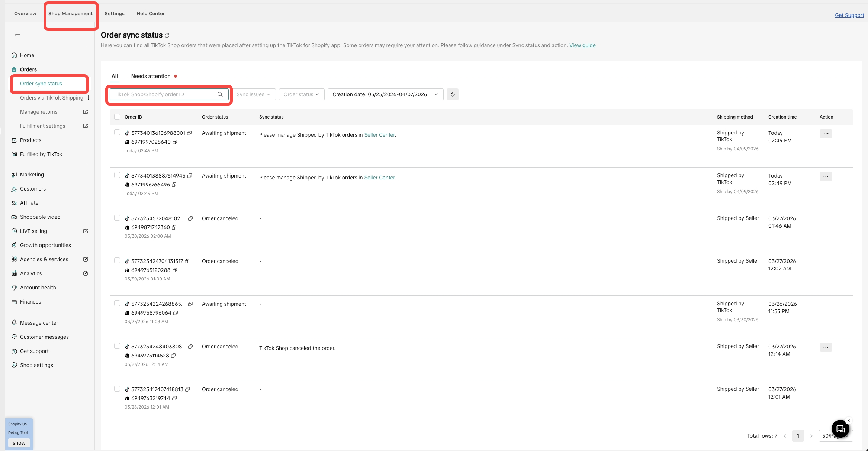This screenshot has width=868, height=451.
Task: Select checkbox for order 577340136106988001
Action: 117,132
